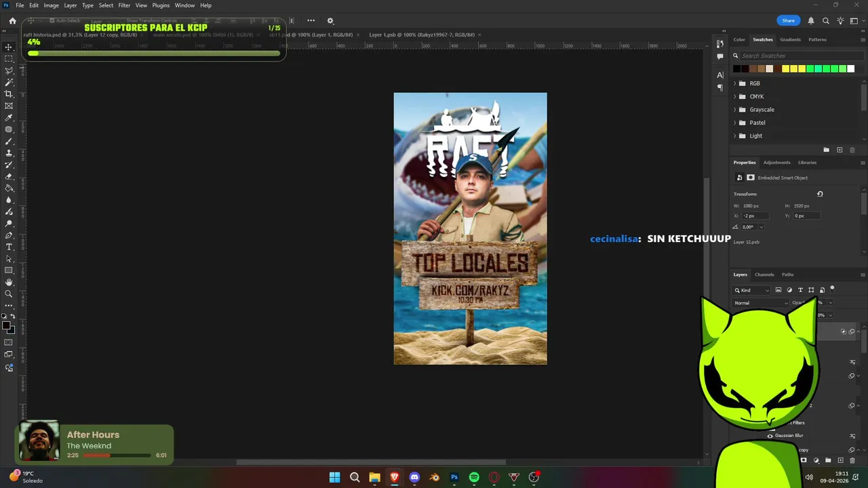Select the Spot Healing Brush tool
This screenshot has width=868, height=488.
click(9, 129)
